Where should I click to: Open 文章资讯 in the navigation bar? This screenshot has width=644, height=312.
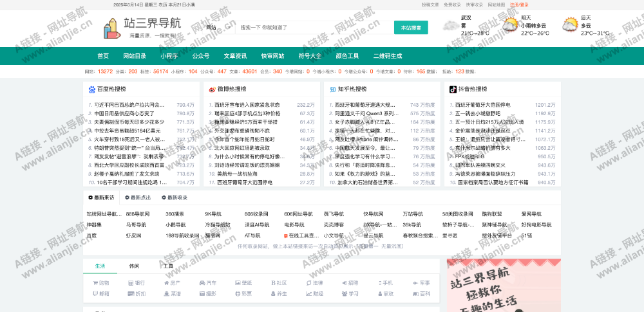235,56
